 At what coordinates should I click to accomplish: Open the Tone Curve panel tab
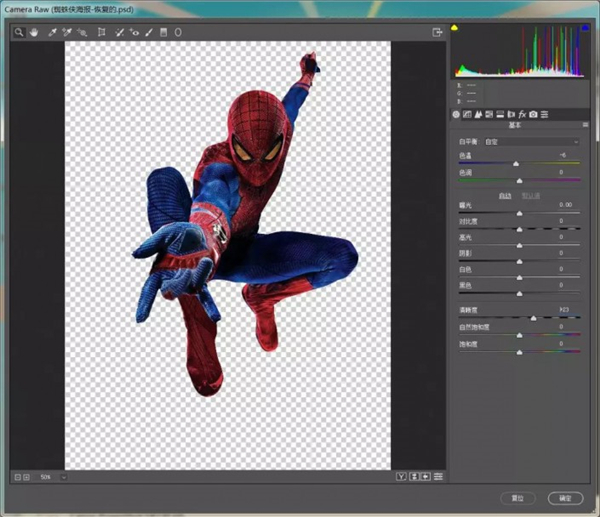point(468,114)
